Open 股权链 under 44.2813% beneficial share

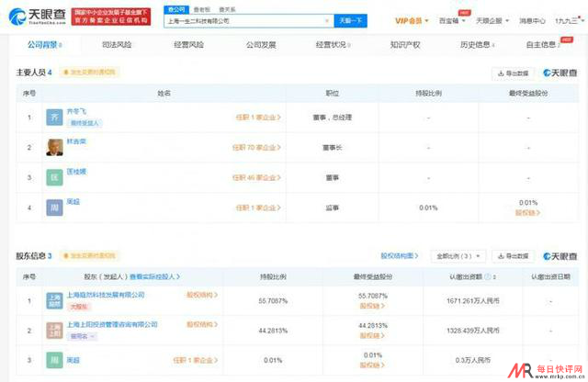(x=372, y=335)
